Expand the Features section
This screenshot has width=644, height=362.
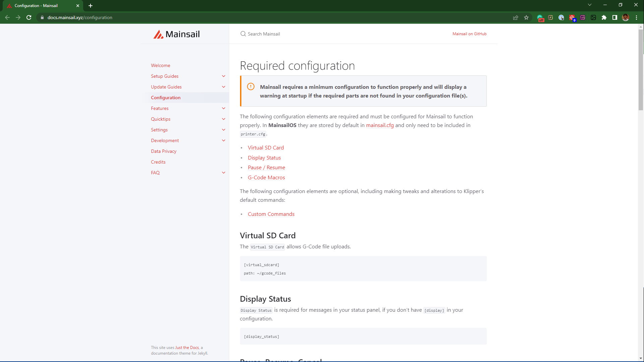[x=224, y=108]
